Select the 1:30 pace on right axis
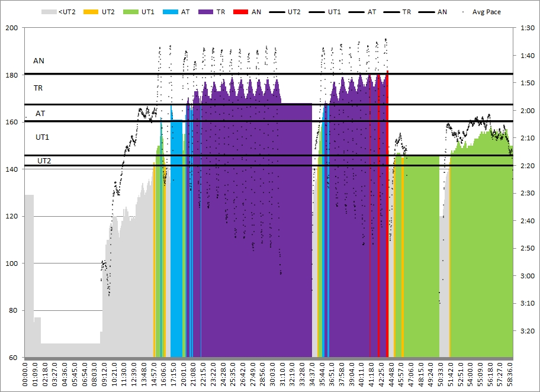The width and height of the screenshot is (540, 392). (x=526, y=27)
